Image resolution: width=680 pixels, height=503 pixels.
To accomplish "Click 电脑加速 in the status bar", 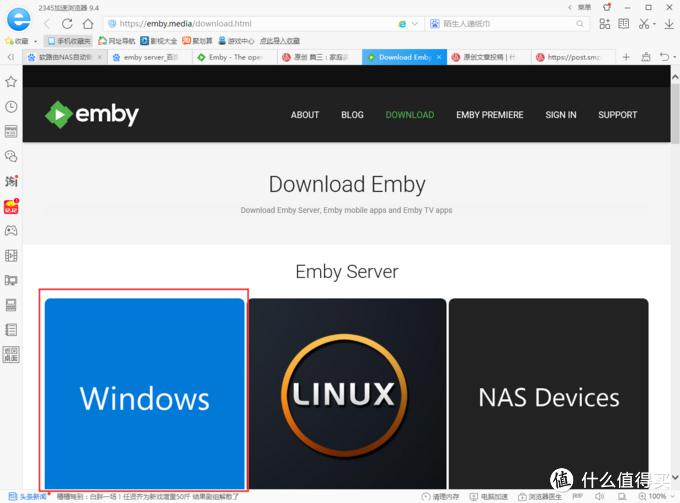I will [489, 496].
